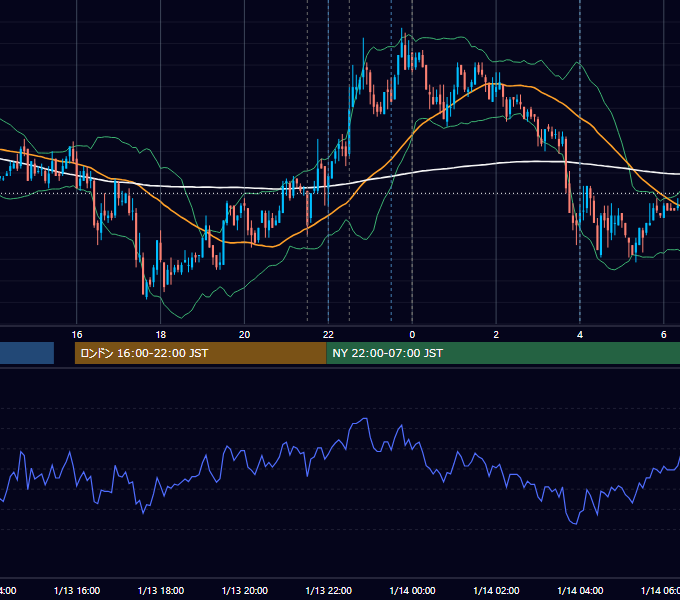Click hour label 2 on upper axis
The height and width of the screenshot is (600, 680).
click(496, 335)
